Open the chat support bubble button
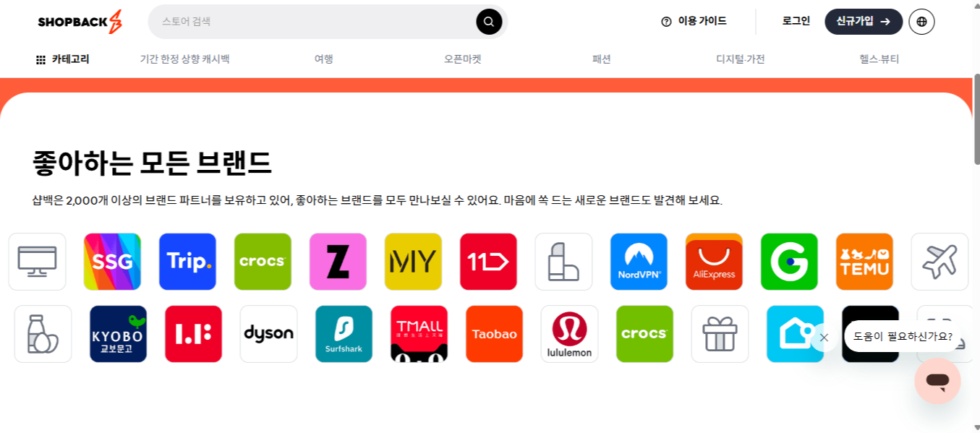 (937, 381)
